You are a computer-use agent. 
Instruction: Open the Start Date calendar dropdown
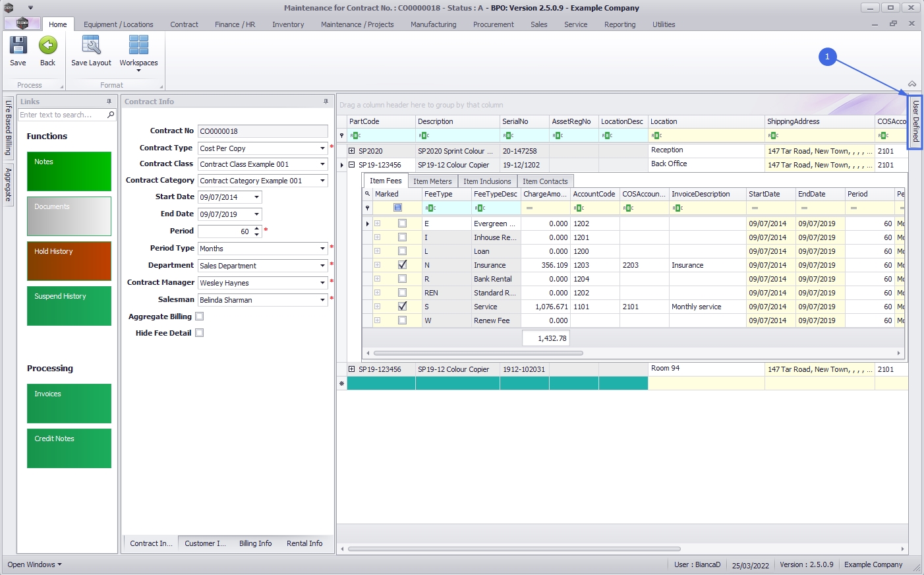256,197
